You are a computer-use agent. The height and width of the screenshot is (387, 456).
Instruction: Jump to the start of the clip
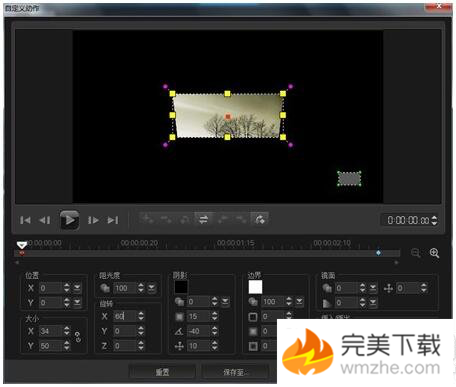tap(25, 220)
